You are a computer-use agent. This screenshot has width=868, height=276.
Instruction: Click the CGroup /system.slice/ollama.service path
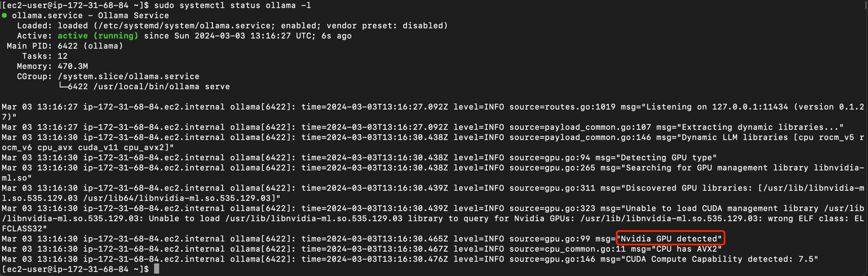tap(129, 76)
